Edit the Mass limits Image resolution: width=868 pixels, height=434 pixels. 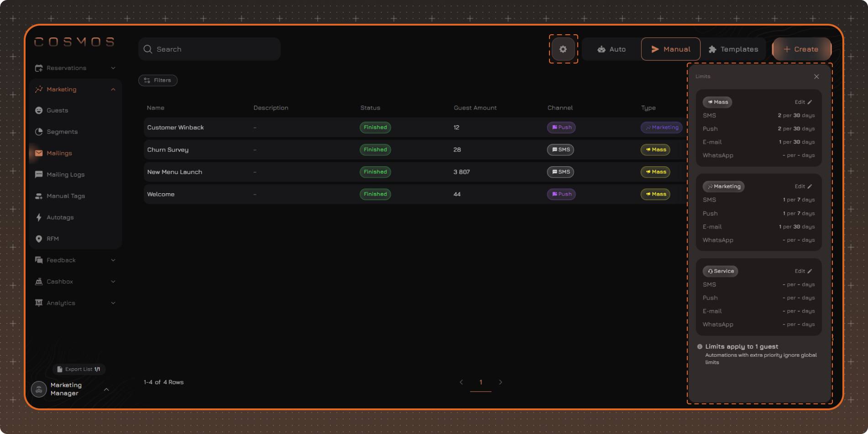point(803,102)
